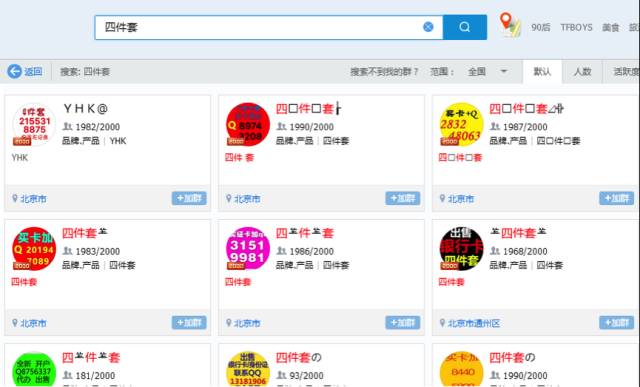Select the 美食 hot keyword
The width and height of the screenshot is (640, 387).
611,27
